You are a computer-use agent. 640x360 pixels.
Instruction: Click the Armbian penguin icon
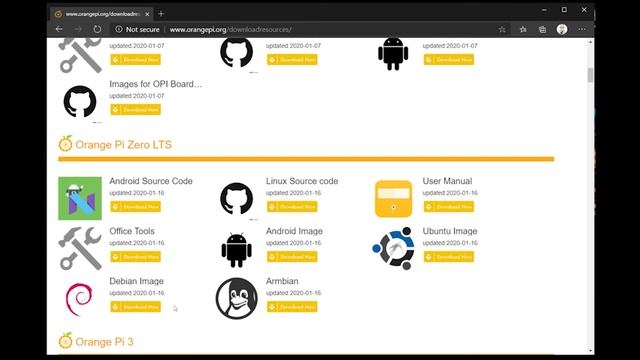coord(237,299)
